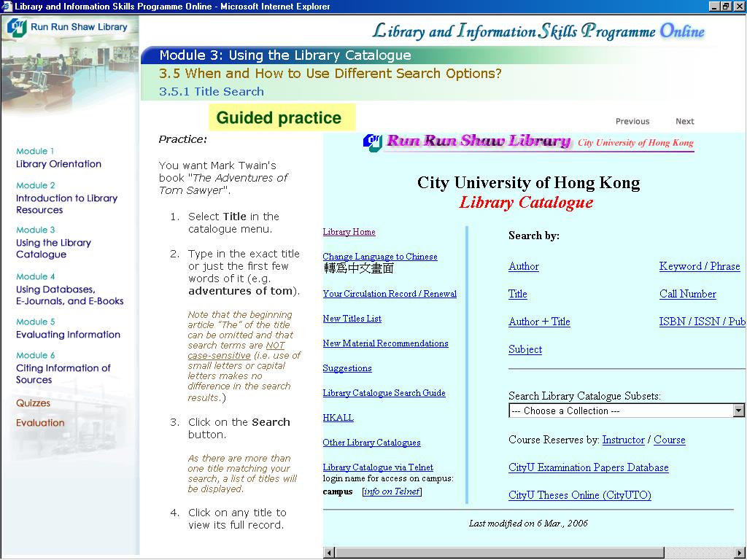This screenshot has width=747, height=560.
Task: Open Your Circulation Record / Renewal
Action: tap(390, 294)
